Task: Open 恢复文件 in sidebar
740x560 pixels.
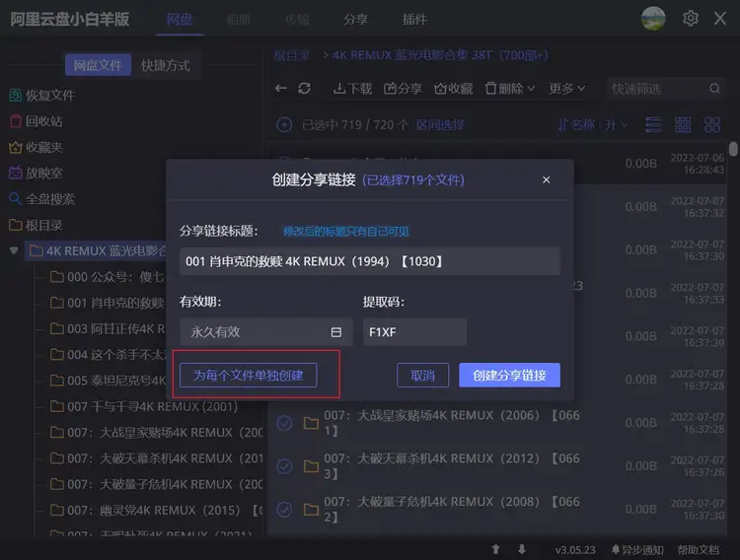Action: pyautogui.click(x=42, y=96)
